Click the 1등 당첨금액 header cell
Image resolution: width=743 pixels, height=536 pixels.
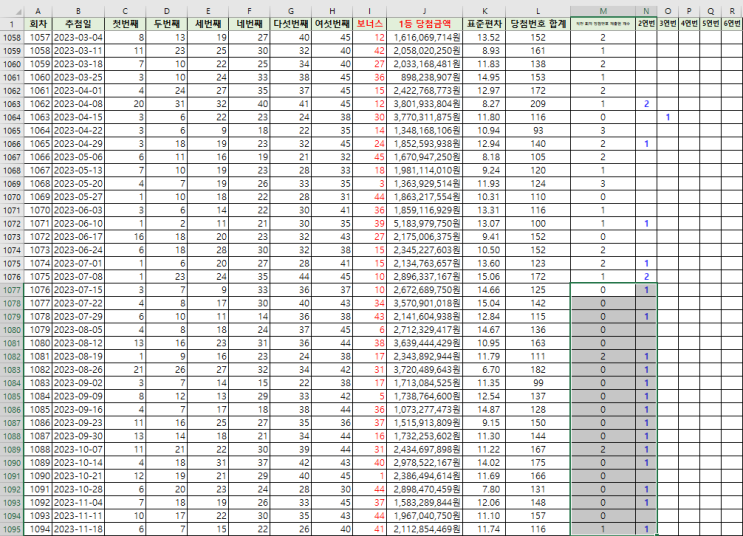click(x=425, y=24)
